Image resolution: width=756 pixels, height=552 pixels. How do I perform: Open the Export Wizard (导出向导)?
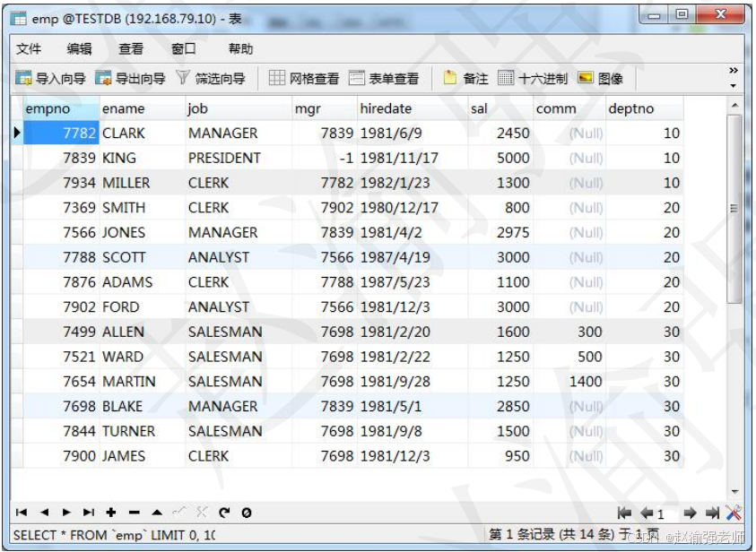point(130,78)
